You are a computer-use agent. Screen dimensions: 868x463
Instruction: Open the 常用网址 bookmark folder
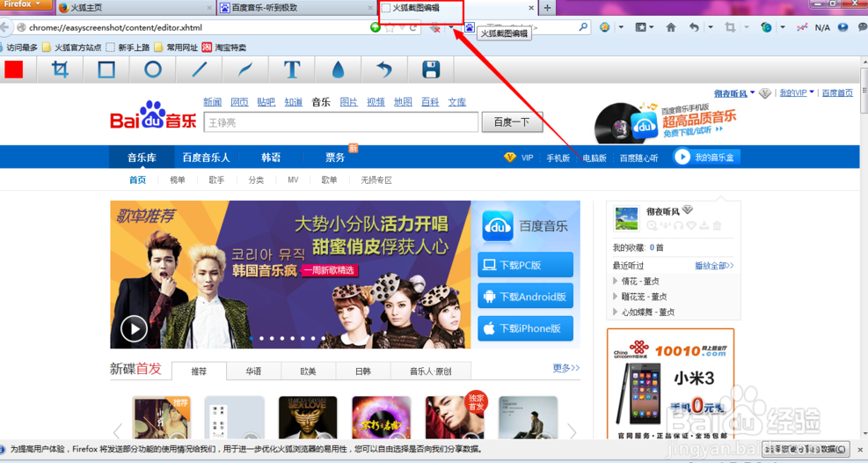(x=176, y=48)
